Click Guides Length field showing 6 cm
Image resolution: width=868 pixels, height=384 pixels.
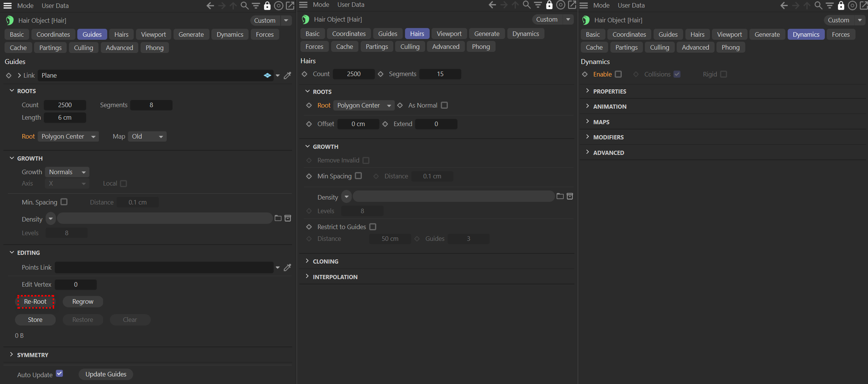[x=65, y=117]
